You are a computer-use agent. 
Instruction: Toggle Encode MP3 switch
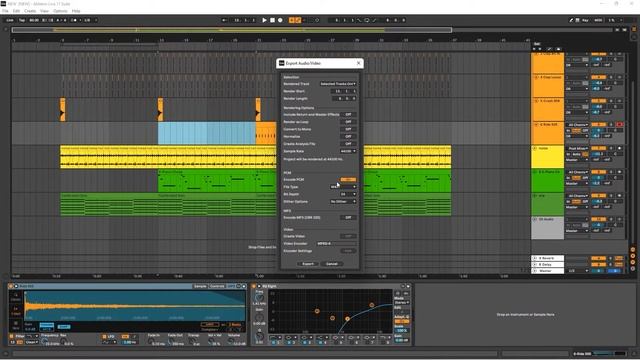pyautogui.click(x=348, y=218)
